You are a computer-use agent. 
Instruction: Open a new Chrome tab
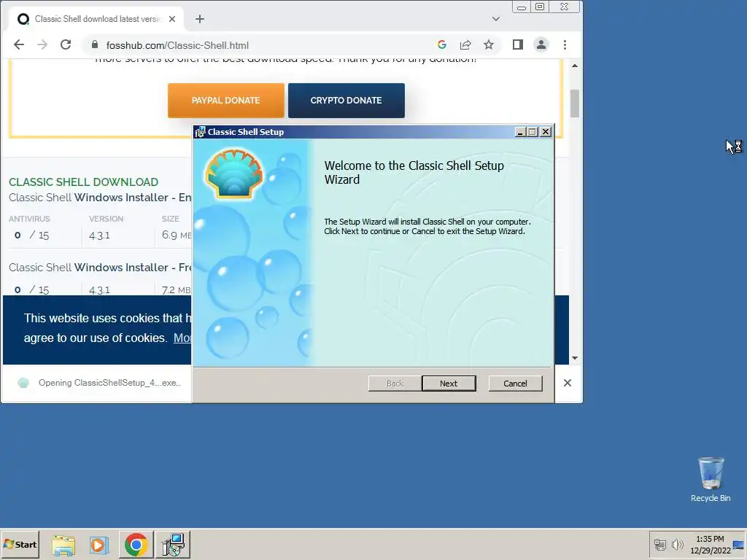pyautogui.click(x=200, y=19)
